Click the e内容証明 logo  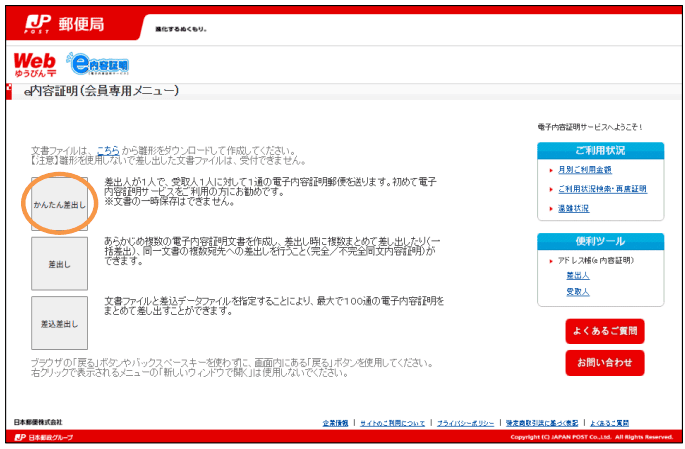tap(97, 64)
